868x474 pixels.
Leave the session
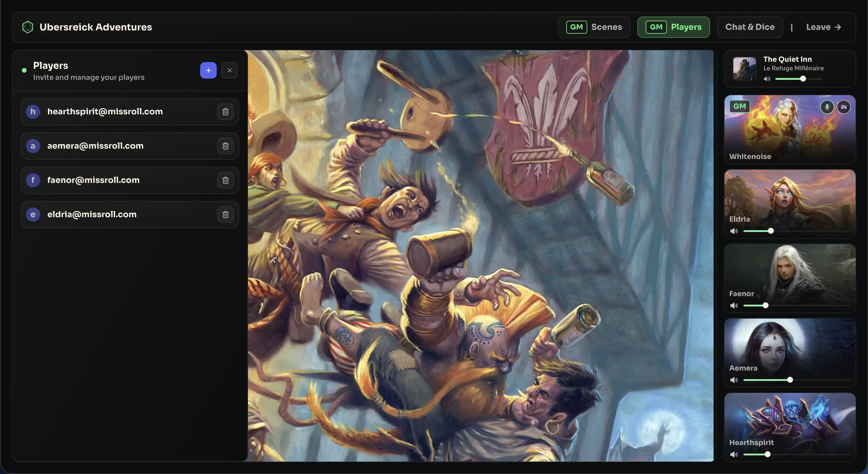[823, 27]
